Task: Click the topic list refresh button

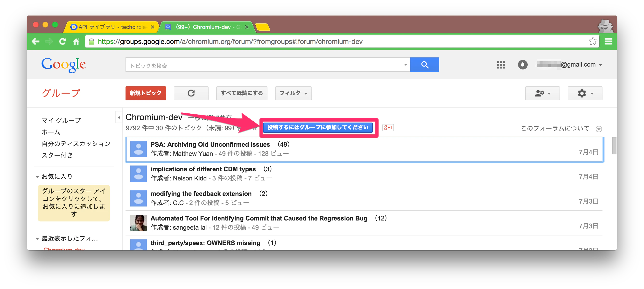Action: tap(191, 93)
